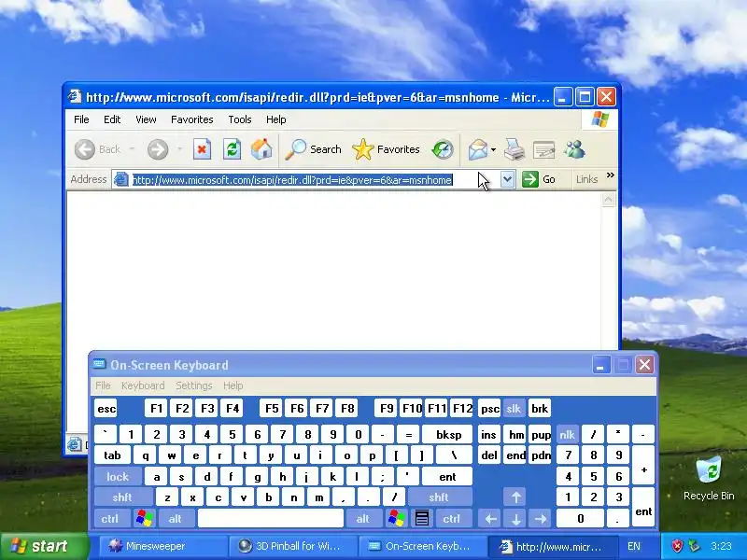Refresh the page with the green arrows icon
Image resolution: width=747 pixels, height=560 pixels.
coord(232,149)
